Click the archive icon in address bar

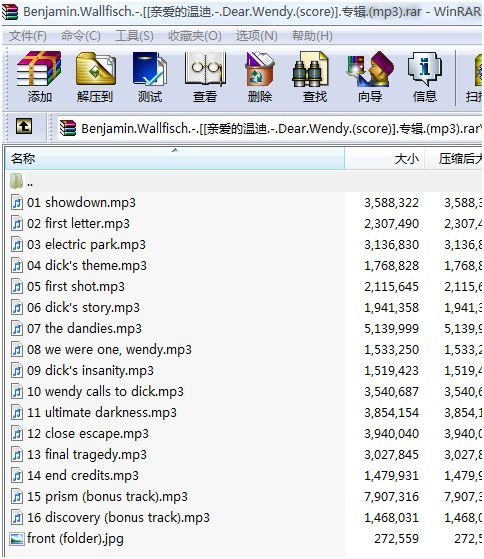pyautogui.click(x=68, y=128)
